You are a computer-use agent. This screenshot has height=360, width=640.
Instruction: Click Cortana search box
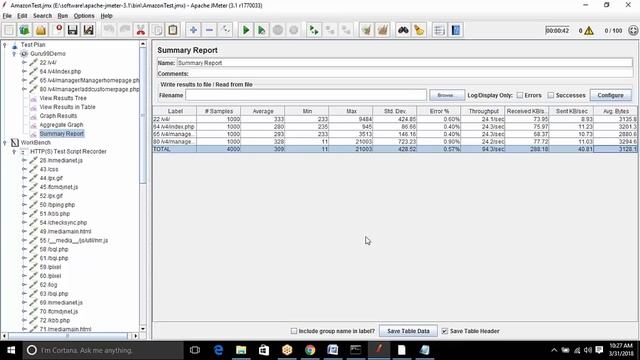(x=103, y=350)
